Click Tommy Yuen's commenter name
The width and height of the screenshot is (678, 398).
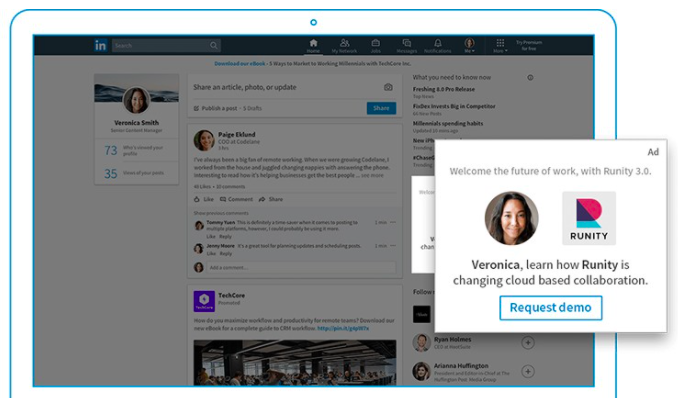[221, 222]
